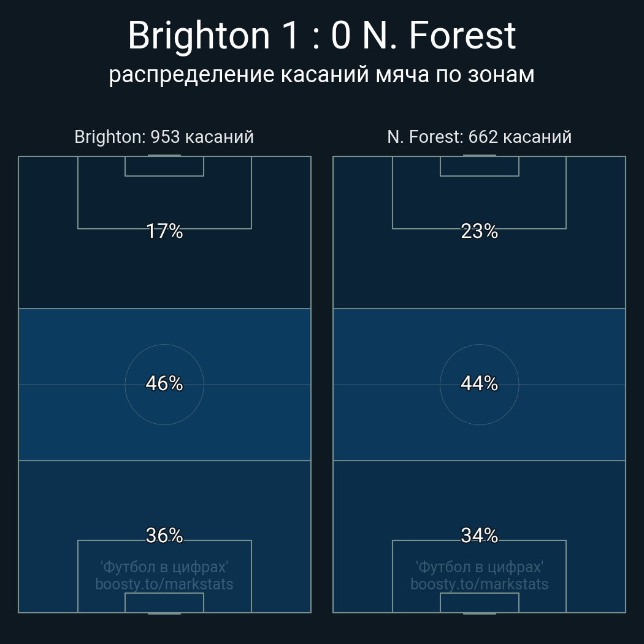Image resolution: width=644 pixels, height=644 pixels.
Task: Click the top goal box on N. Forest pitch
Action: pyautogui.click(x=479, y=166)
